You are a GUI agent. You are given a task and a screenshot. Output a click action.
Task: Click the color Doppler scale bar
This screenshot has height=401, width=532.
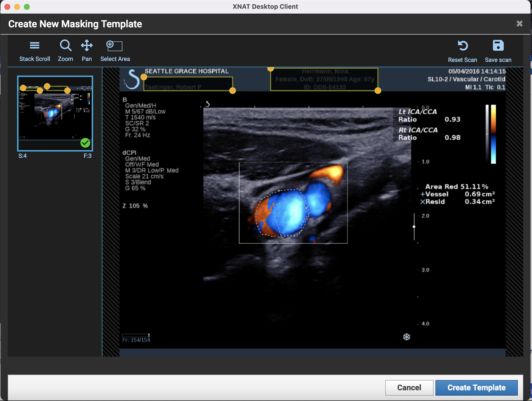493,134
